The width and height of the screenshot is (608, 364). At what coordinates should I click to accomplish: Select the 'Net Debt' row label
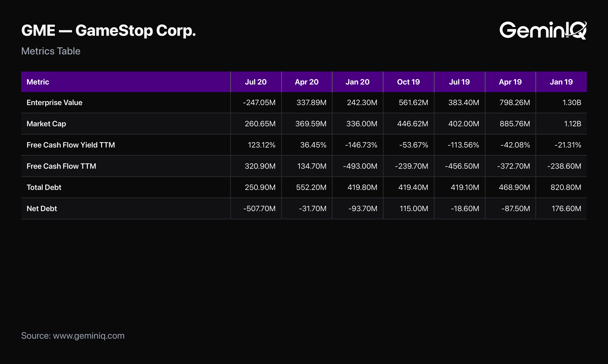pyautogui.click(x=42, y=208)
